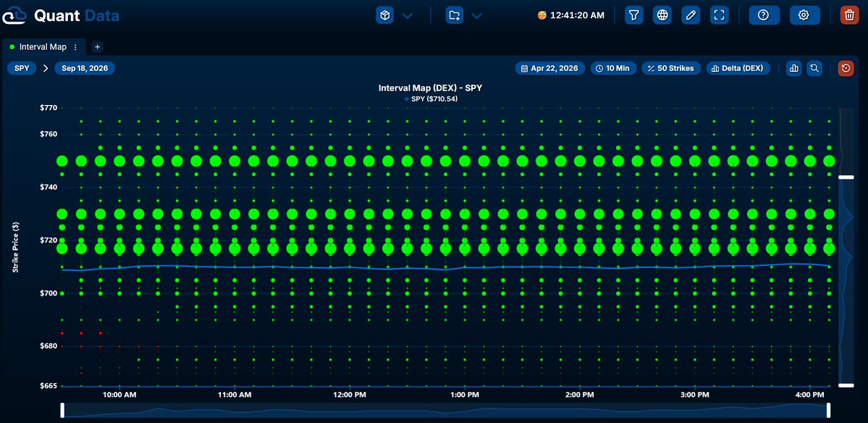Click the filter funnel icon
The height and width of the screenshot is (423, 868).
click(634, 15)
